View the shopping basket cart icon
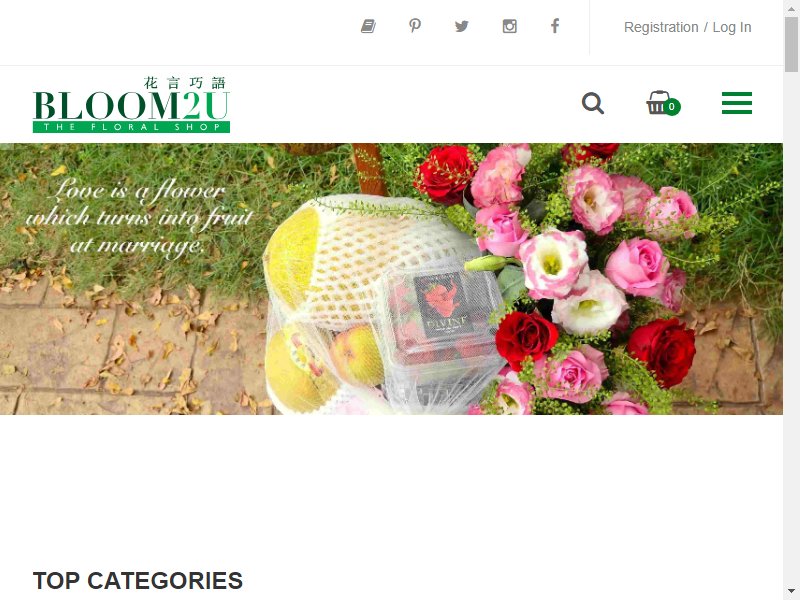800x600 pixels. click(x=659, y=103)
